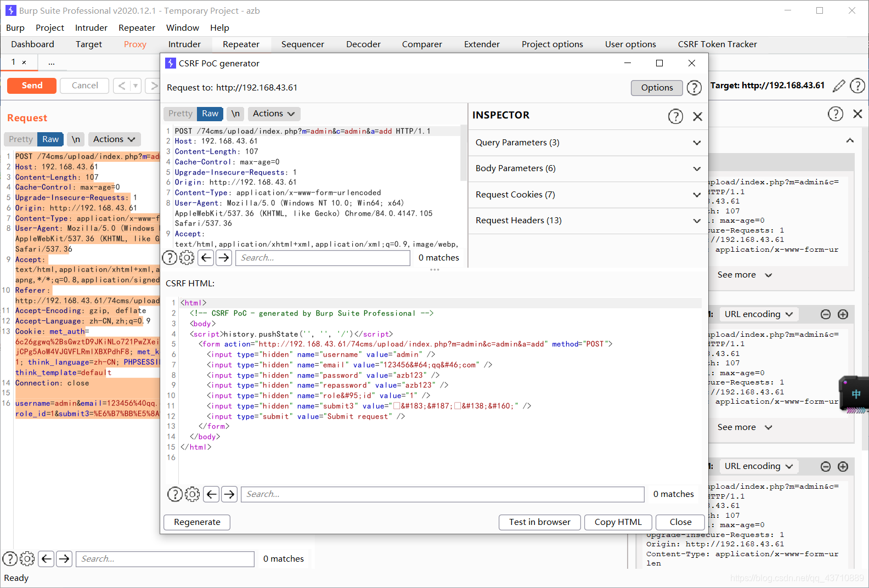Switch to the Intruder tab
The width and height of the screenshot is (869, 588).
coord(184,44)
